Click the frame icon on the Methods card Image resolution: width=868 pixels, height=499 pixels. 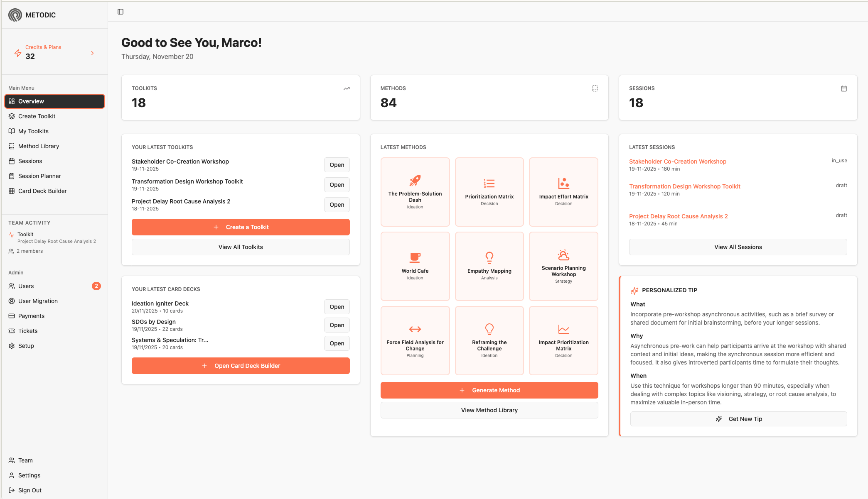(595, 88)
